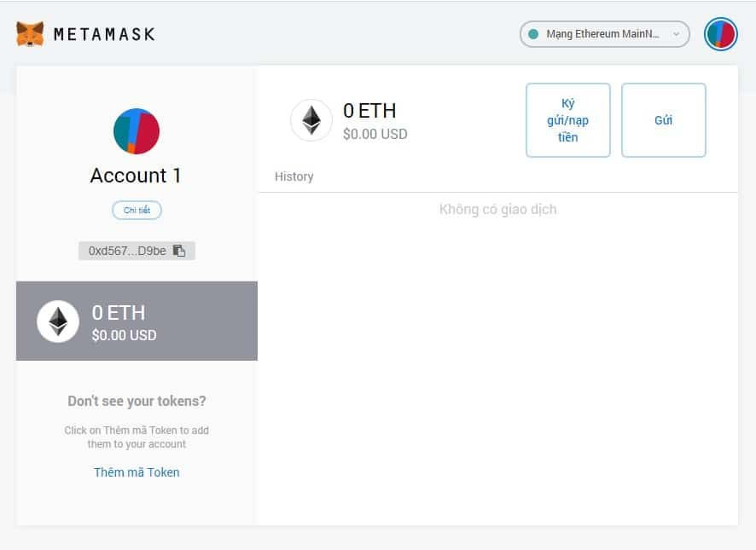Screen dimensions: 756x550
Task: Expand the Mạng Ethereum MainNet network dropdown
Action: tap(603, 34)
